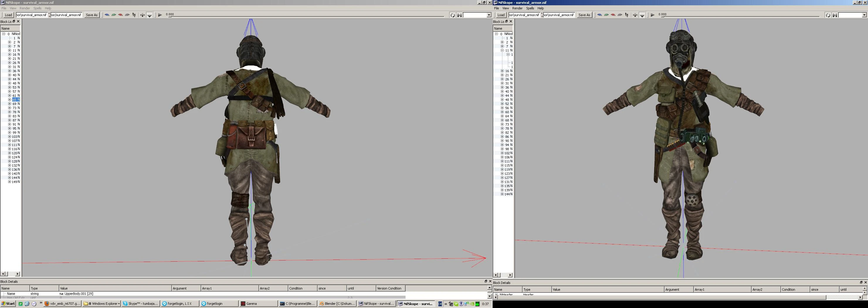The width and height of the screenshot is (868, 308).
Task: Click 'UpperBody.001 [29]' value in Block Details
Action: pyautogui.click(x=79, y=294)
